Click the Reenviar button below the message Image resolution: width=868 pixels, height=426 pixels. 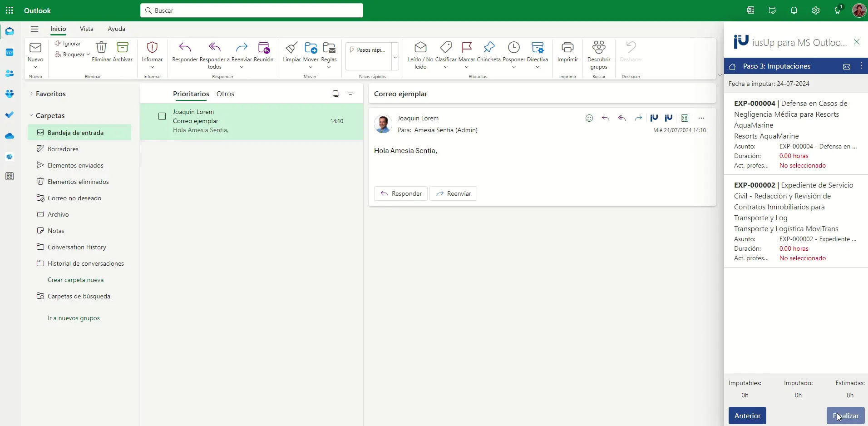click(453, 193)
